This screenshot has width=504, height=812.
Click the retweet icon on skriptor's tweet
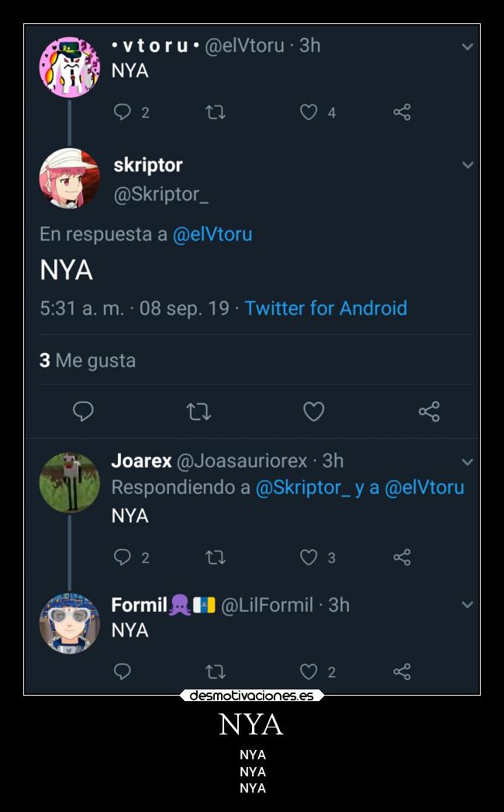[199, 412]
